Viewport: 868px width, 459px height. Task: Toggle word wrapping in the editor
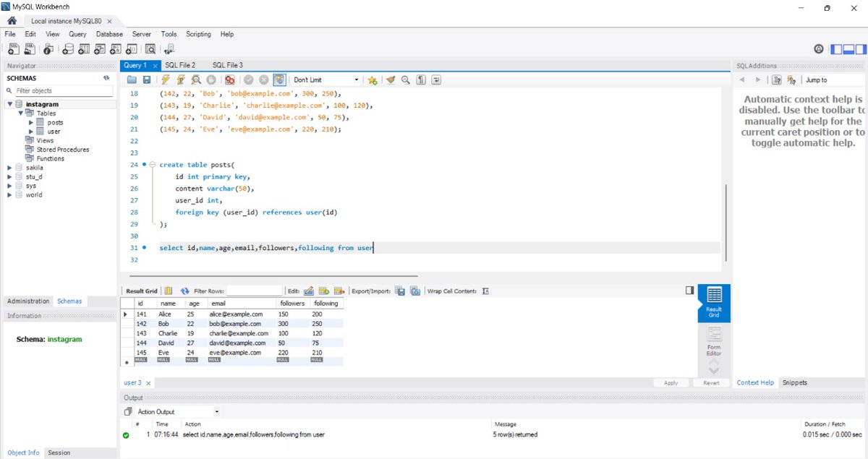click(436, 80)
